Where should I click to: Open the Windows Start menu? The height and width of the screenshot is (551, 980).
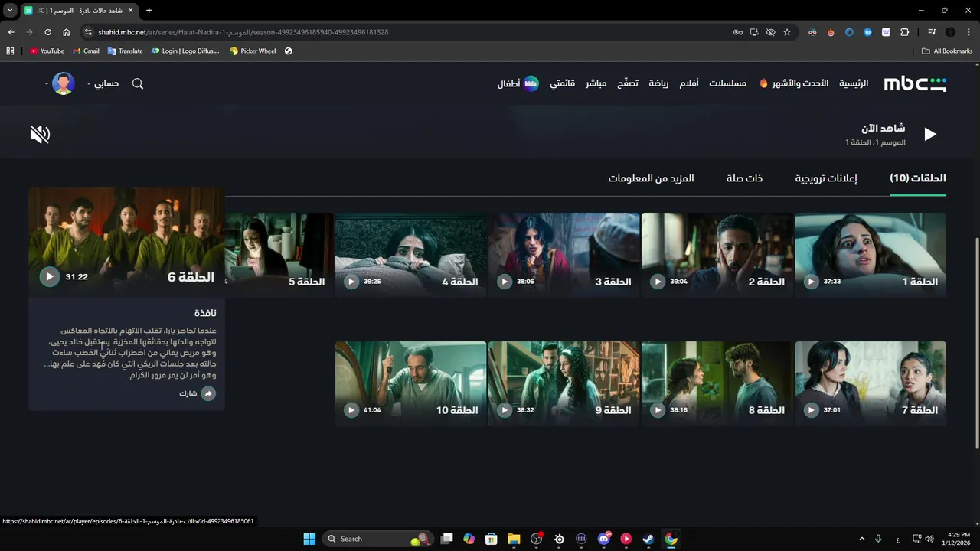click(x=309, y=539)
